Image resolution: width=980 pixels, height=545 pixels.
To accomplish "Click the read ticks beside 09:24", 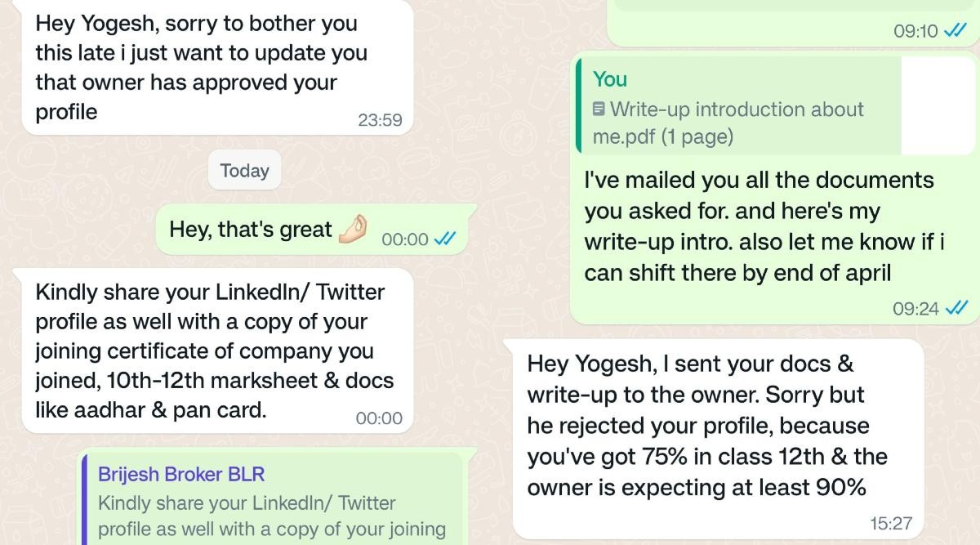I will pyautogui.click(x=955, y=308).
